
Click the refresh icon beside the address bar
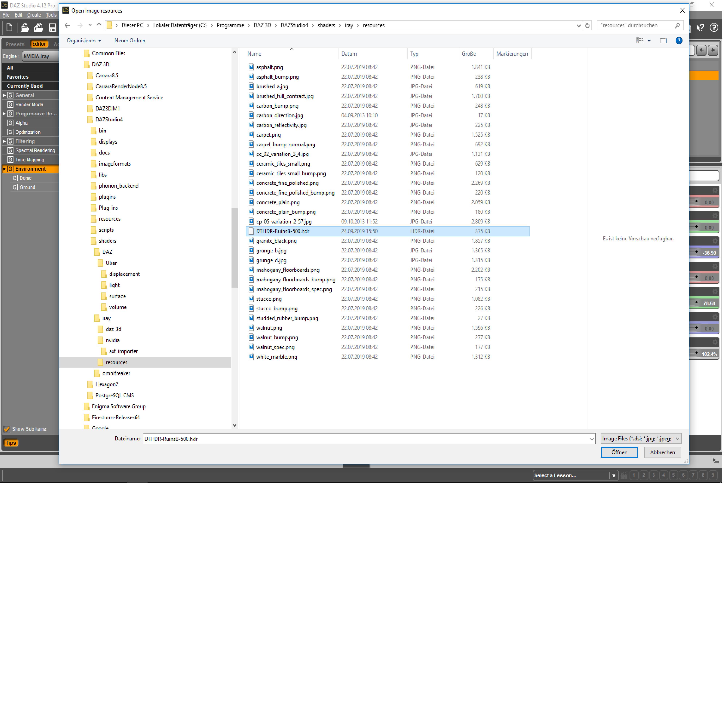587,26
